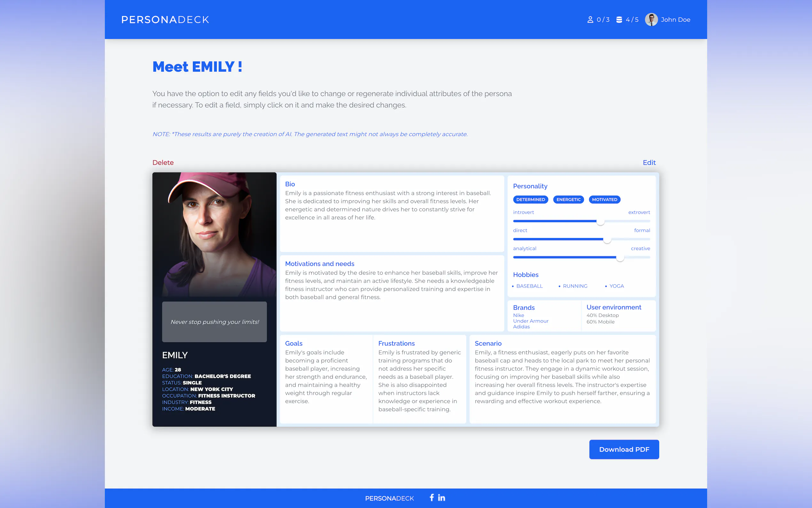Click Emily's portrait photo
Image resolution: width=812 pixels, height=508 pixels.
tap(214, 234)
